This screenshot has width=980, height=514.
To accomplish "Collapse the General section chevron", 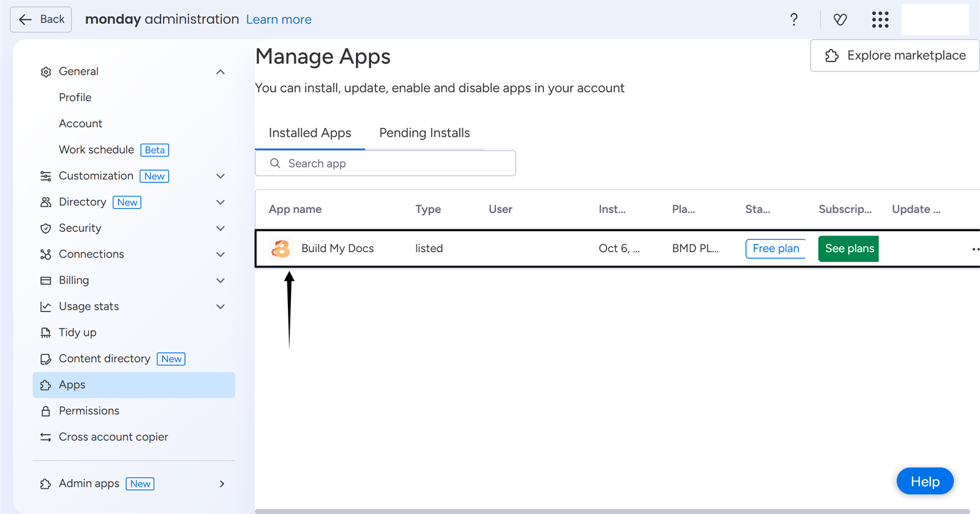I will tap(221, 72).
